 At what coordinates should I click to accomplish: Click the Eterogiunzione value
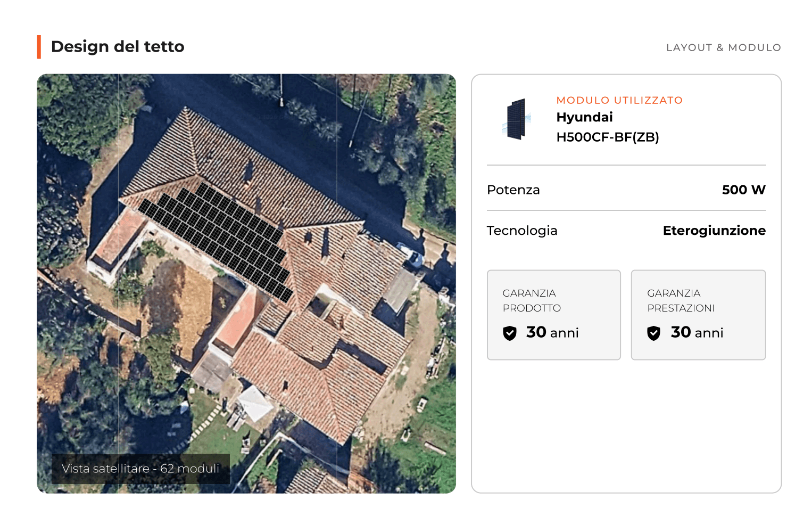click(714, 231)
